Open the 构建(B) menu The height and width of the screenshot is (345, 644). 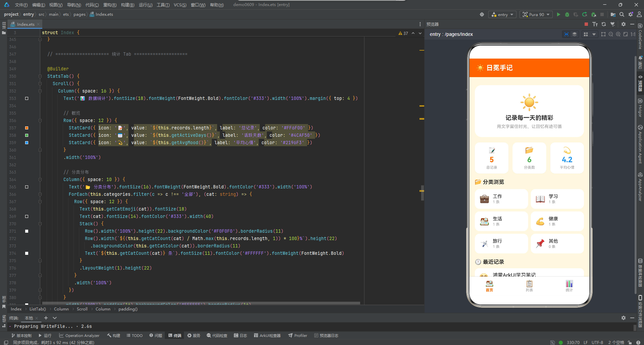click(128, 5)
